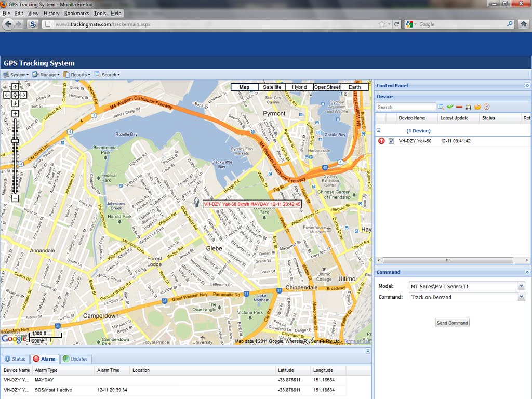Open the Reports dropdown menu
Viewport: 532px width, 399px height.
pyautogui.click(x=77, y=75)
